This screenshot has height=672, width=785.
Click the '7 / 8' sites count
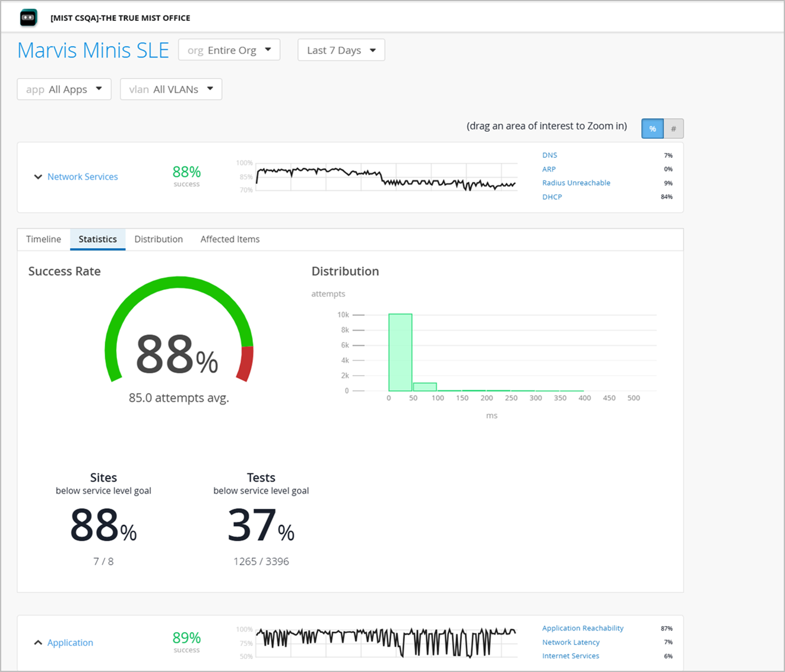click(103, 562)
